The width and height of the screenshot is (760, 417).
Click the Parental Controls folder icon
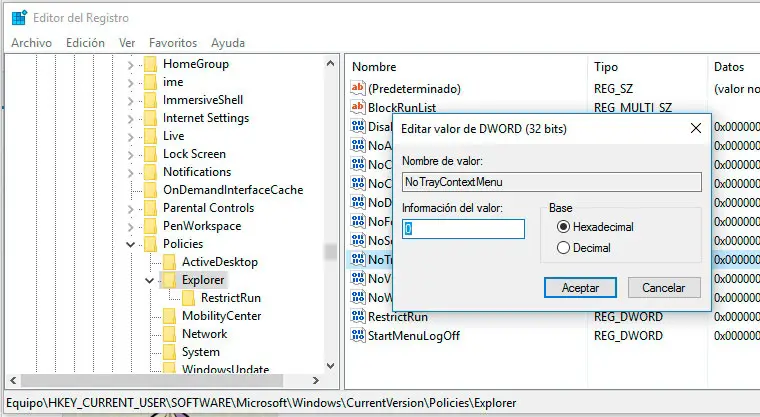pos(151,208)
